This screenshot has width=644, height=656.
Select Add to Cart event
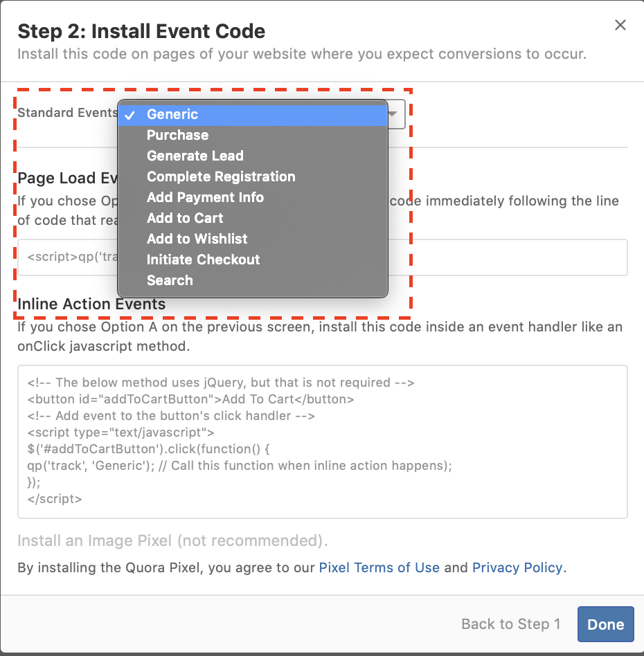point(185,219)
